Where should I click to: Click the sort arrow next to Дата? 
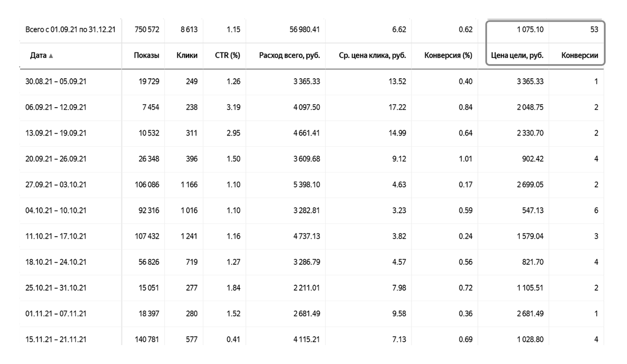(51, 56)
